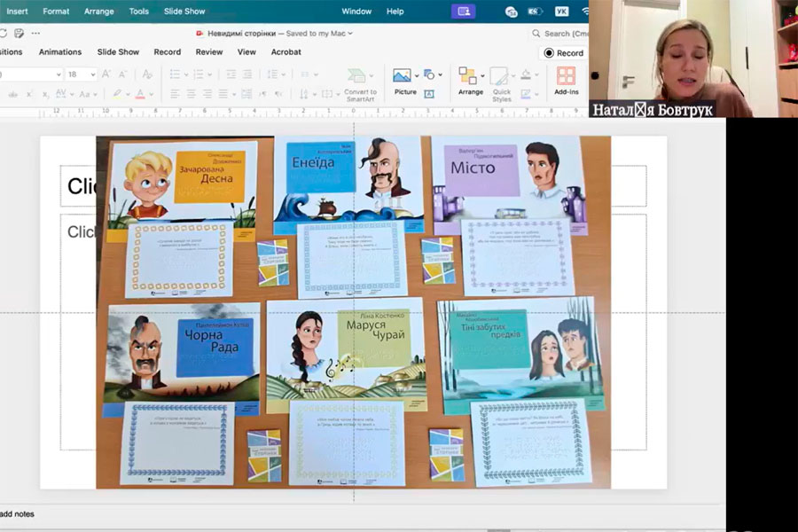Open the Tools menu in menu bar

click(x=138, y=12)
